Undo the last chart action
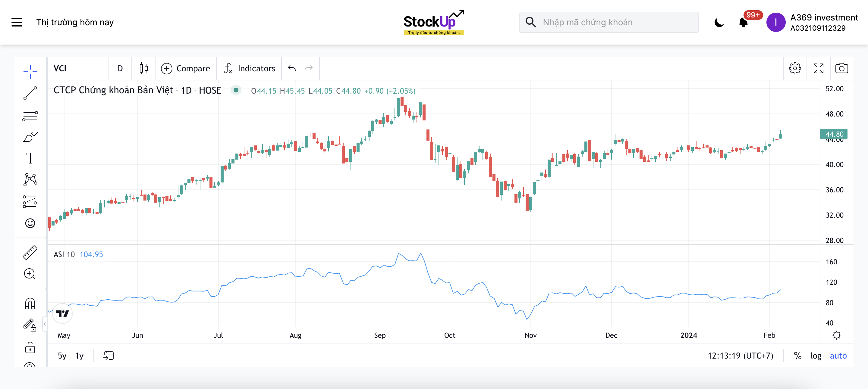This screenshot has width=868, height=389. click(x=292, y=68)
